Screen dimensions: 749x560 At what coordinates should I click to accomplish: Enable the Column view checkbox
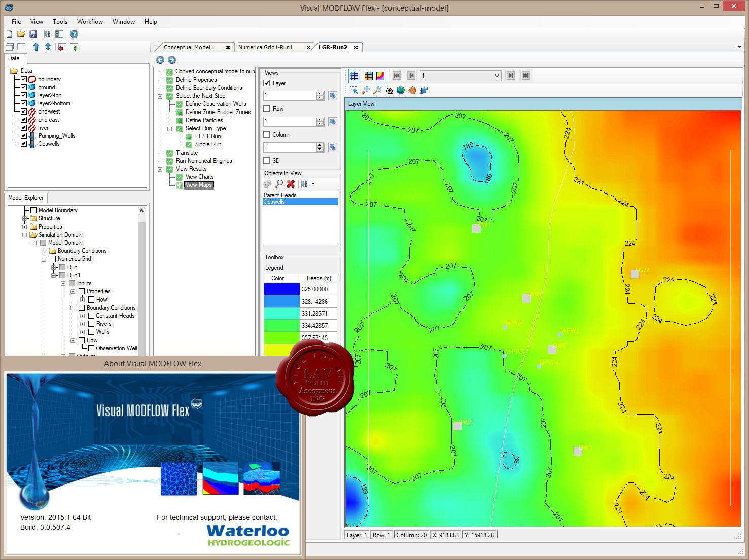tap(267, 135)
